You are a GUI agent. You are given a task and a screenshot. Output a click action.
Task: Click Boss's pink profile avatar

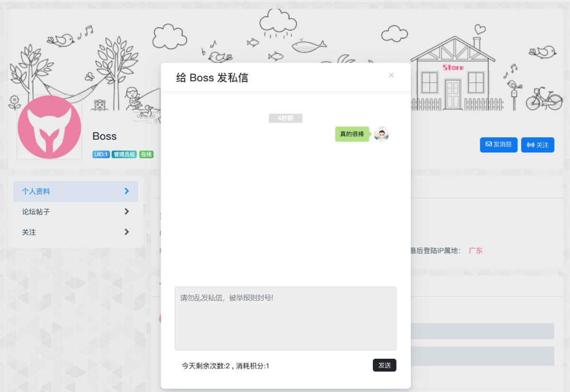pyautogui.click(x=43, y=127)
